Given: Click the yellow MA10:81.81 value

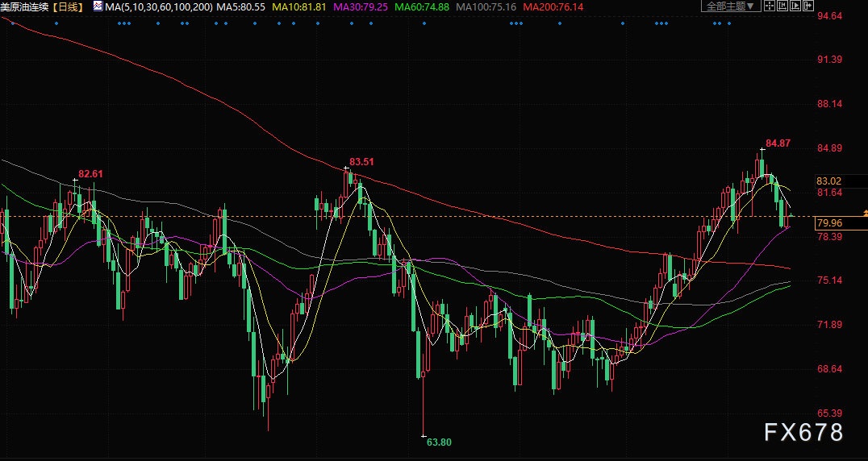Looking at the screenshot, I should tap(298, 7).
